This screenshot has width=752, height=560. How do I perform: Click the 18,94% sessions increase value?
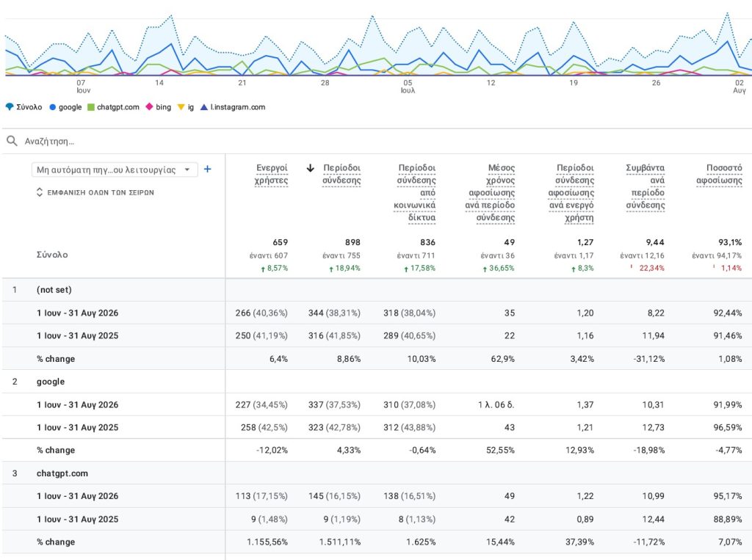click(347, 268)
